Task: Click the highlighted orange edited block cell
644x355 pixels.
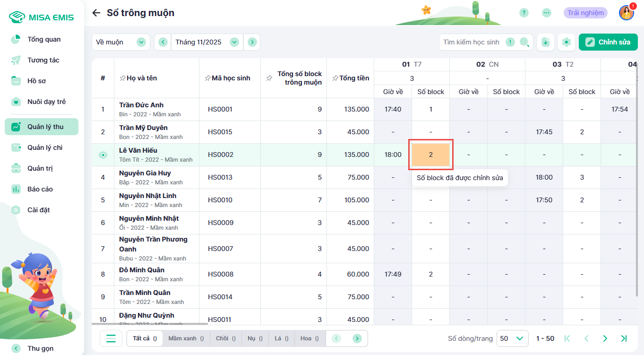Action: 430,155
